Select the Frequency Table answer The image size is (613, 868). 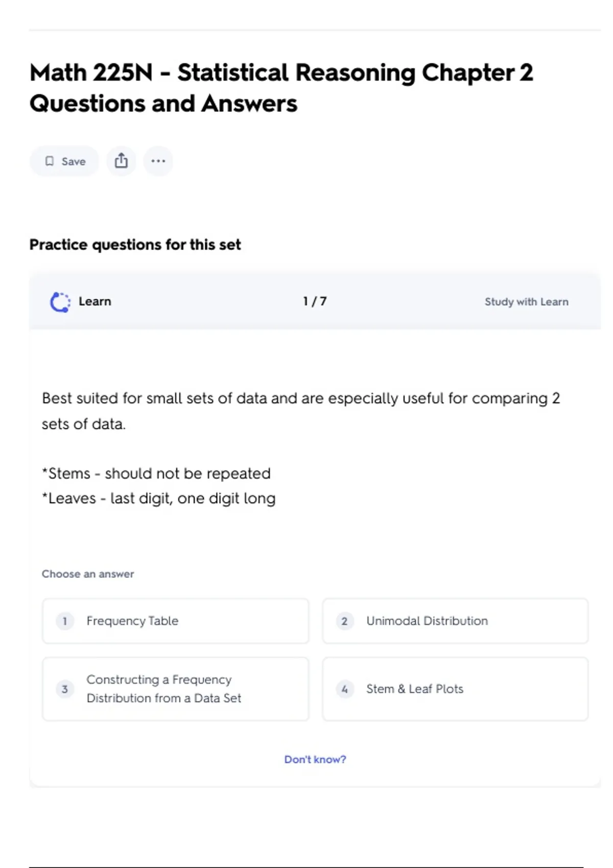coord(175,621)
